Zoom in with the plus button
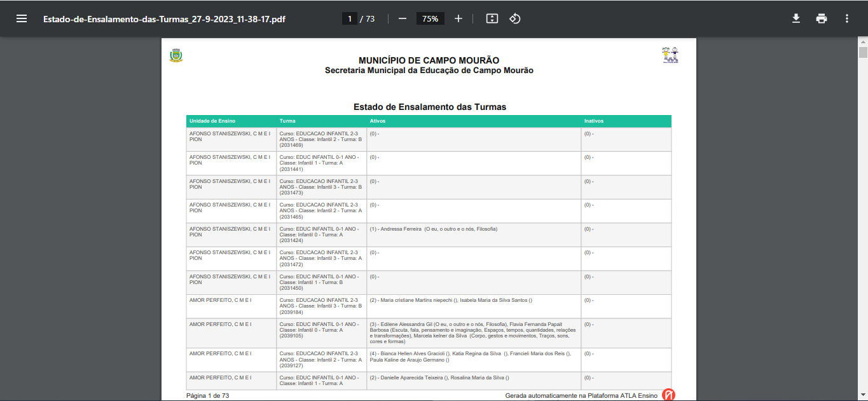Viewport: 868px width, 401px height. (x=458, y=18)
